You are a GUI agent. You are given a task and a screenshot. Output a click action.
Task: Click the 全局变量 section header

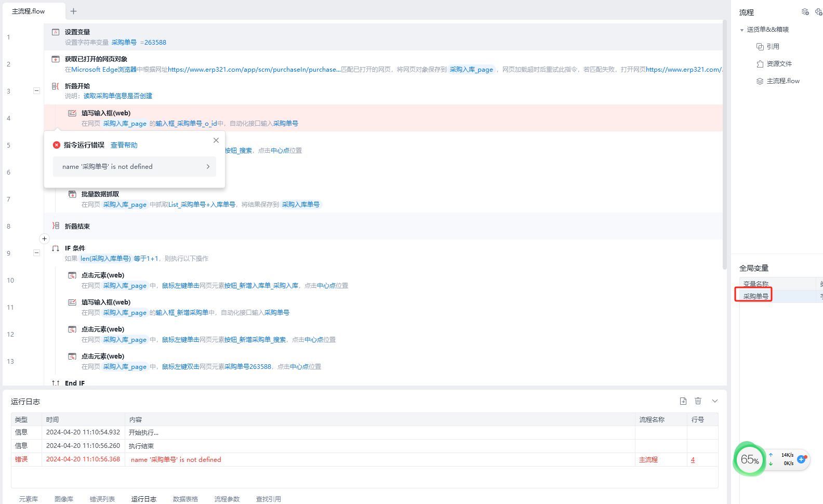[x=754, y=268]
